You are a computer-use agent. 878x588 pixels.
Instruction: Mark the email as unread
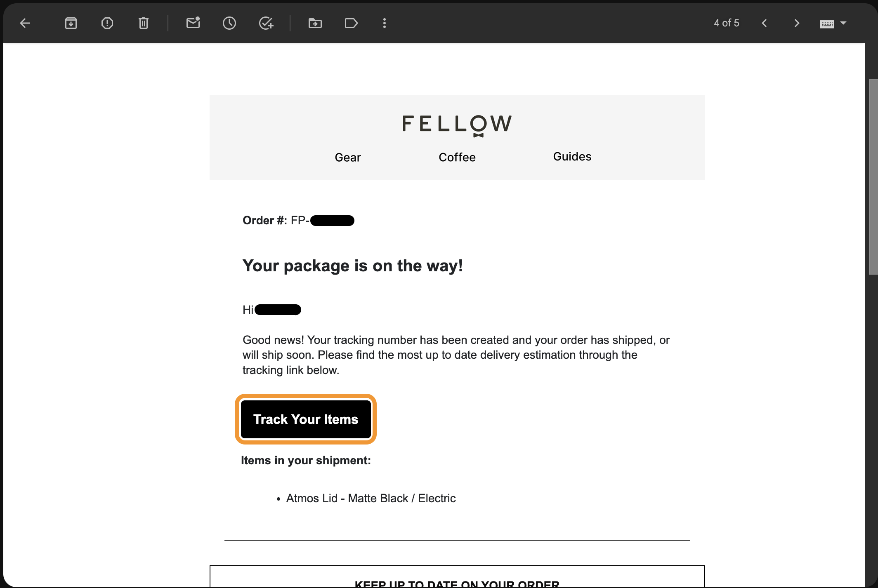pos(193,23)
